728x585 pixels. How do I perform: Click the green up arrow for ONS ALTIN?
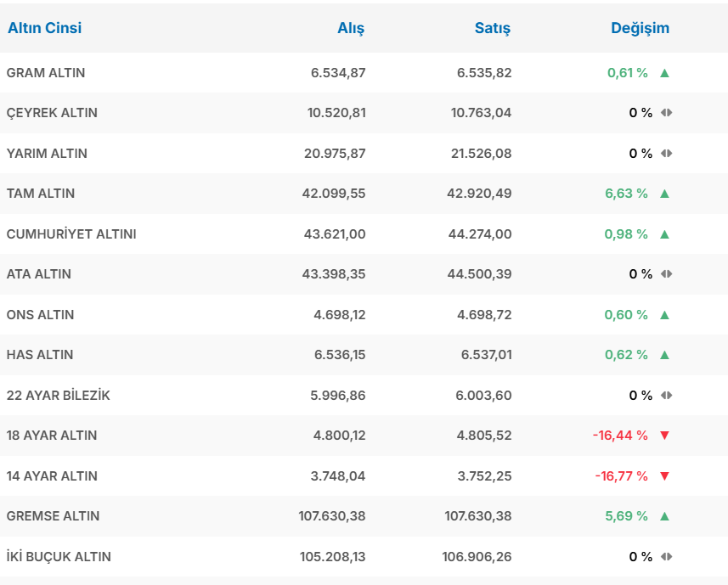pos(664,315)
